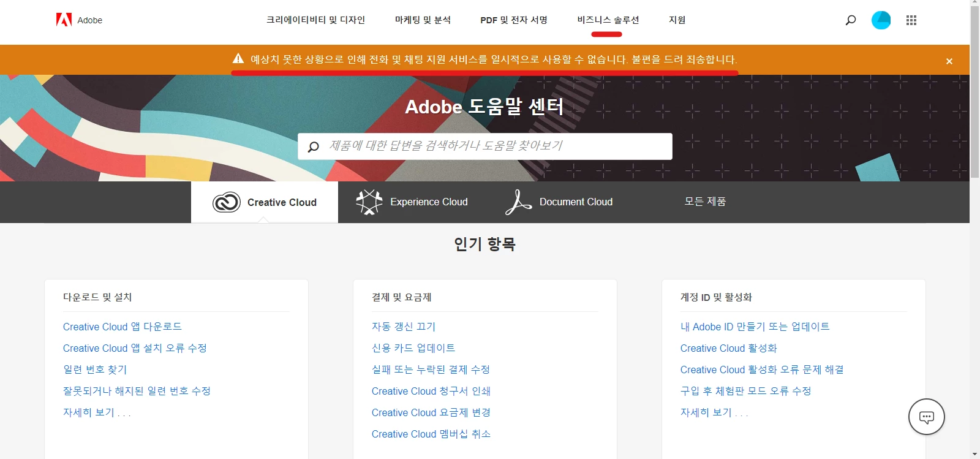The height and width of the screenshot is (459, 980).
Task: Open 지원 menu in header
Action: 677,20
